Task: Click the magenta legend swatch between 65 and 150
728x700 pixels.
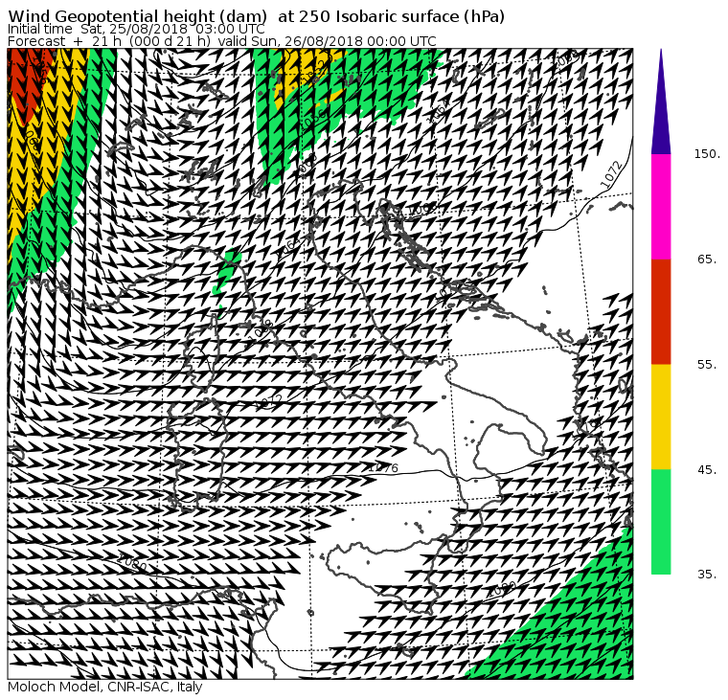Action: (661, 207)
